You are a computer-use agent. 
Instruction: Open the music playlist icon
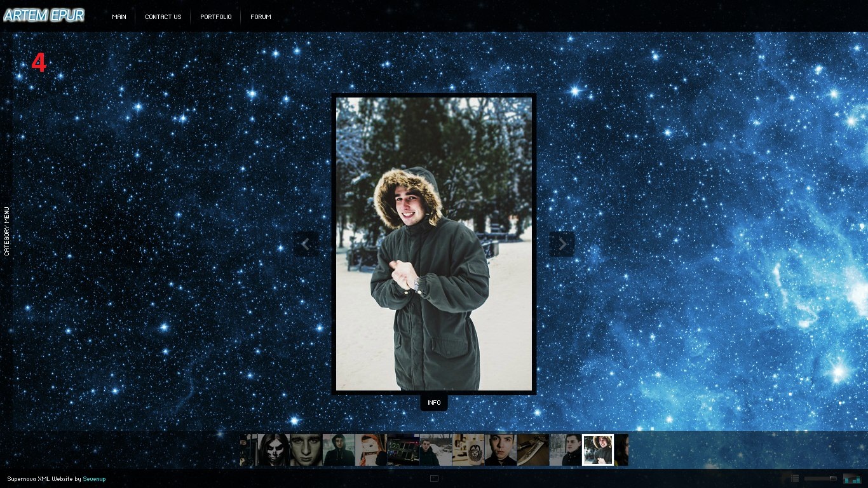click(x=795, y=478)
